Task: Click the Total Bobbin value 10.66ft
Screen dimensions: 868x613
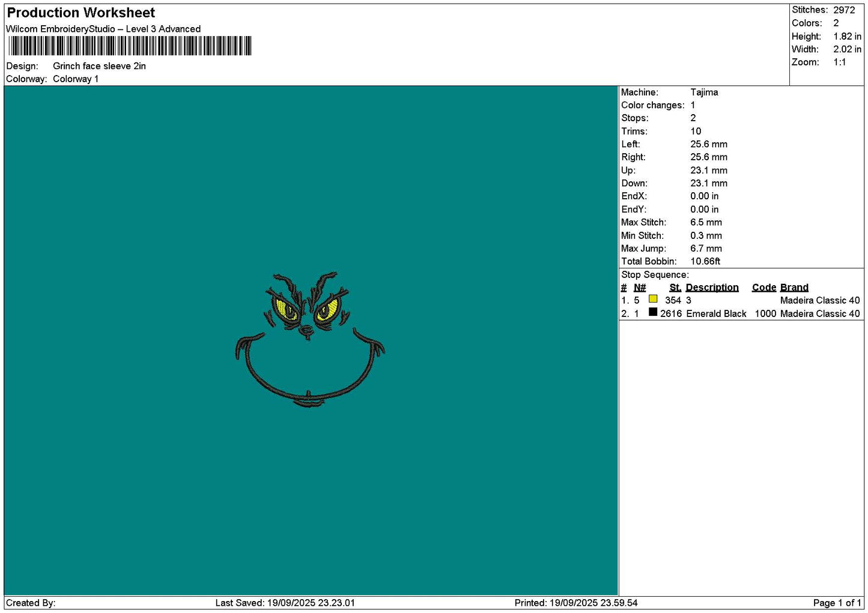Action: [705, 261]
